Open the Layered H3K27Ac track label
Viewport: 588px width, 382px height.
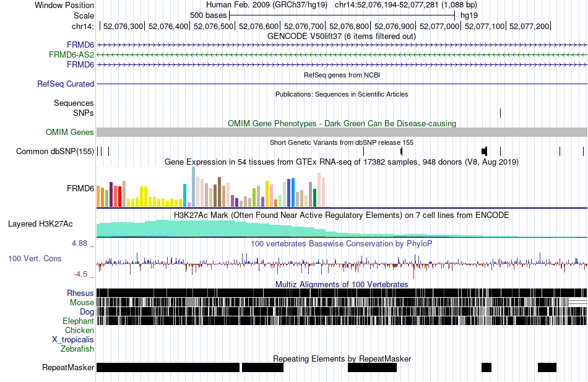[40, 224]
